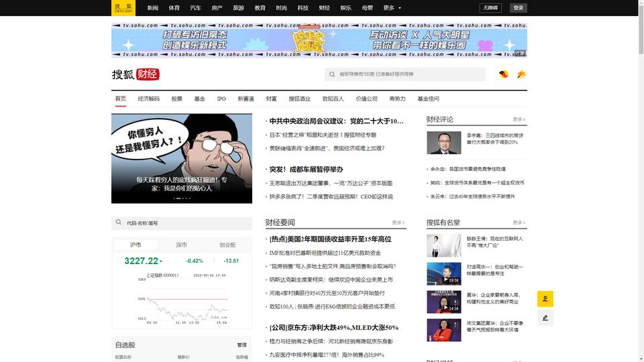Screen dimensions: 644x362
Task: Select the 搜狐有名堂 section heading
Action: 443,223
